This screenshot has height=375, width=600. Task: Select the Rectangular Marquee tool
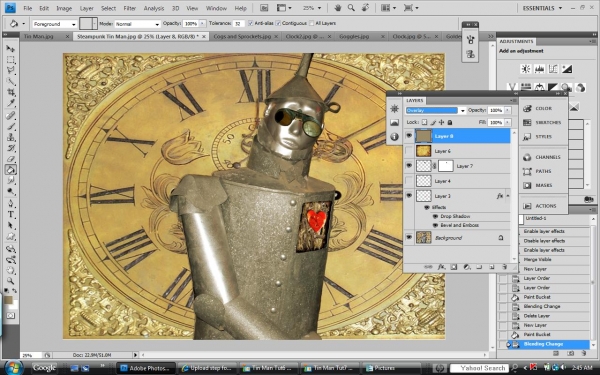(x=10, y=60)
